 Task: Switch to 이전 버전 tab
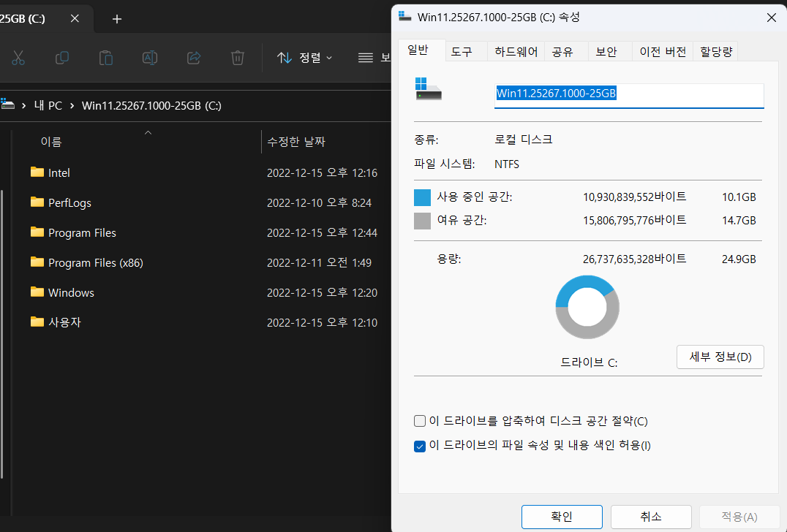click(663, 52)
